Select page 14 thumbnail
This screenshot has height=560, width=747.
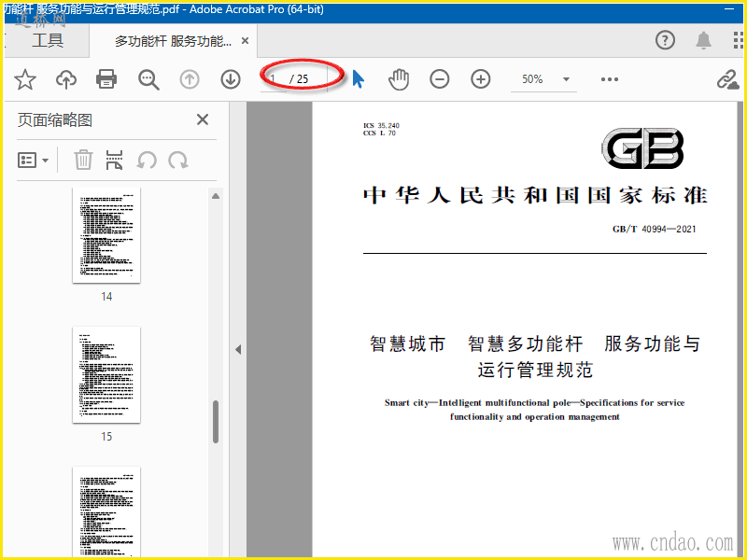click(x=106, y=235)
